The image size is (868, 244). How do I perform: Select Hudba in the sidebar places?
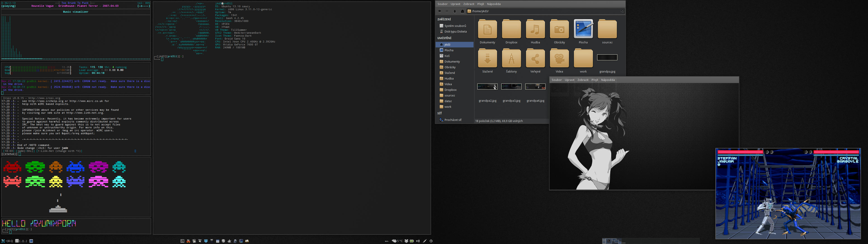[455, 79]
